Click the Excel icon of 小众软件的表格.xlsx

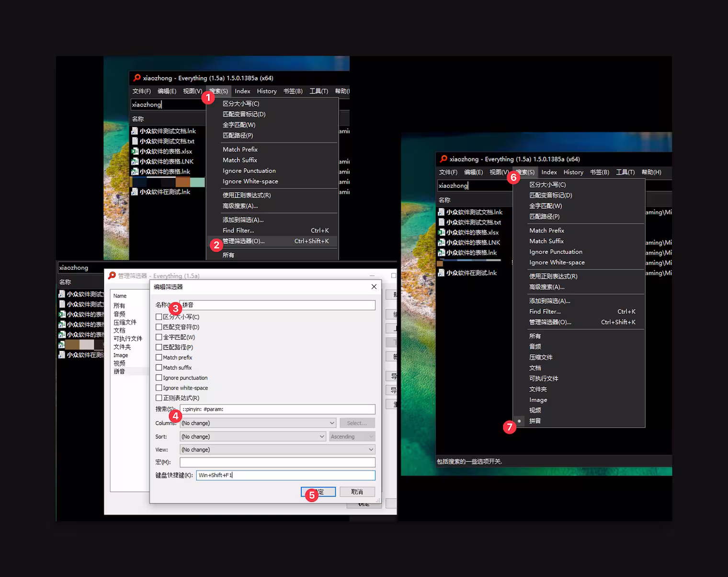point(136,151)
